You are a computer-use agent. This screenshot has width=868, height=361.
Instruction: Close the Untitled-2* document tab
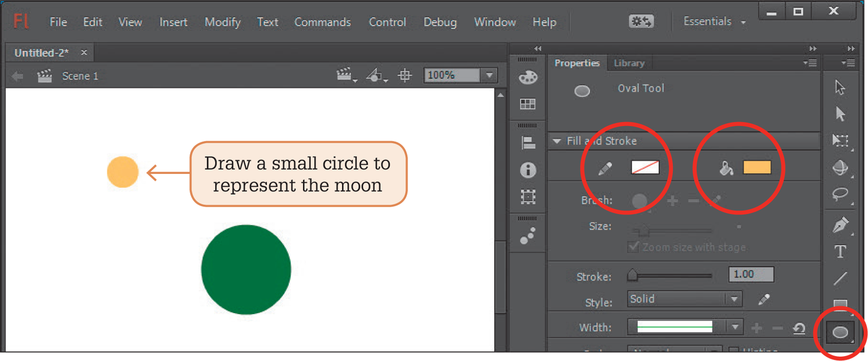84,52
